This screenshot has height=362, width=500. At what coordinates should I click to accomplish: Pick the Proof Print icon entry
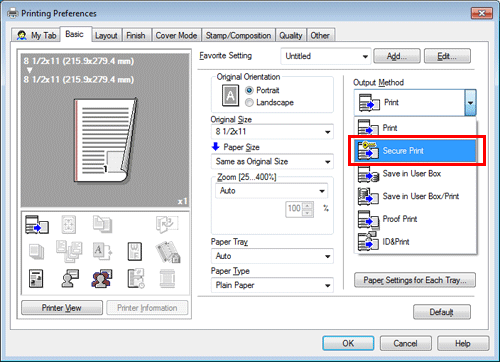(415, 219)
